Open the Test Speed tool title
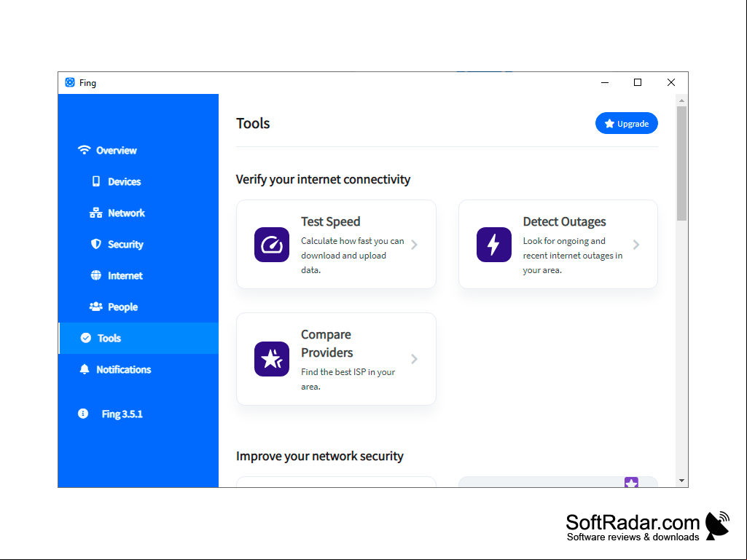The width and height of the screenshot is (747, 560). point(331,221)
